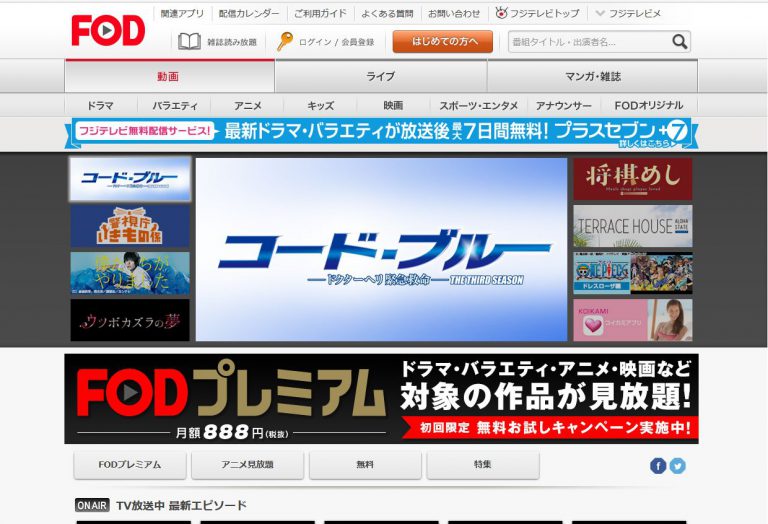Open the Facebook share icon
The width and height of the screenshot is (768, 524).
pyautogui.click(x=658, y=466)
